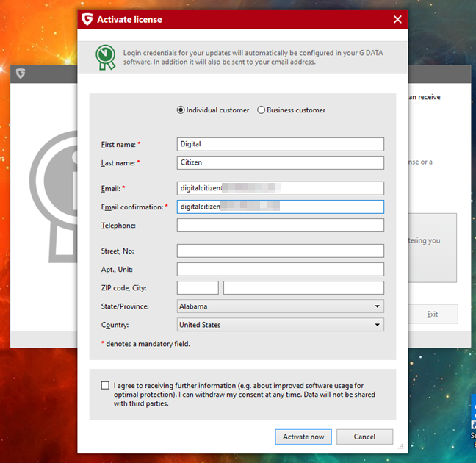
Task: Click the Street, No text field
Action: pos(280,251)
